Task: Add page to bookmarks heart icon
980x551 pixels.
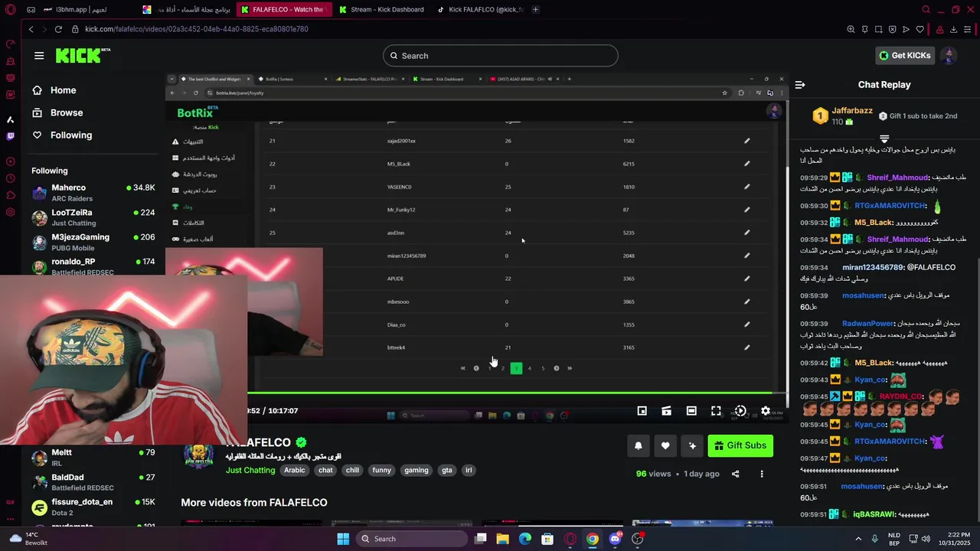Action: (920, 29)
